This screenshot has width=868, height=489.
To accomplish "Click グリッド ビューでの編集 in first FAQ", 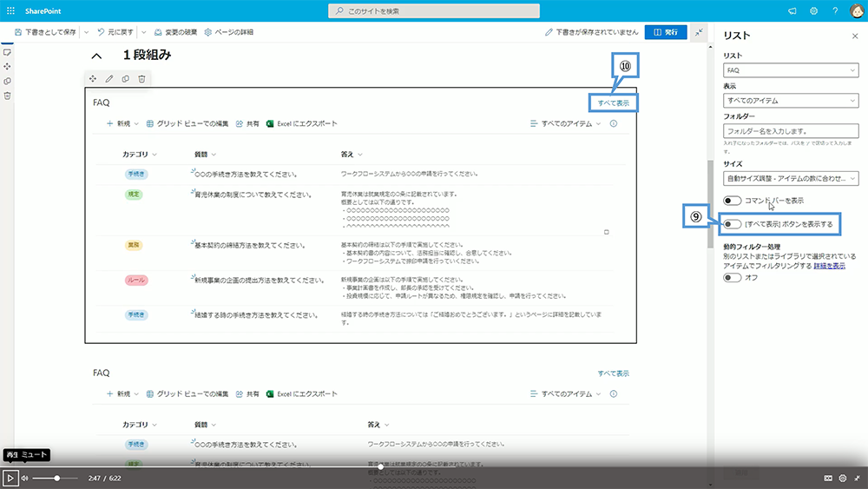I will click(x=187, y=123).
